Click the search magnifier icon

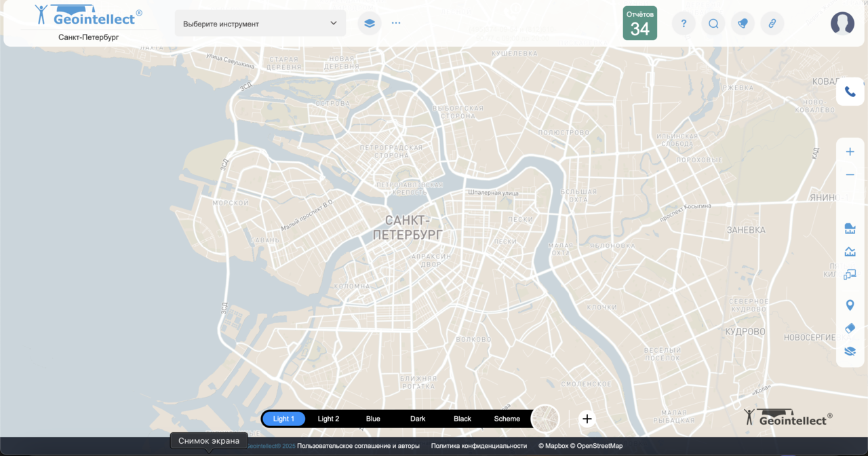point(713,24)
